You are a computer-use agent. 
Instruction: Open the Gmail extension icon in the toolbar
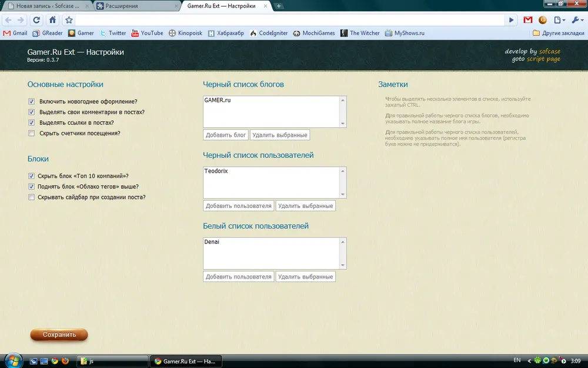click(x=528, y=20)
